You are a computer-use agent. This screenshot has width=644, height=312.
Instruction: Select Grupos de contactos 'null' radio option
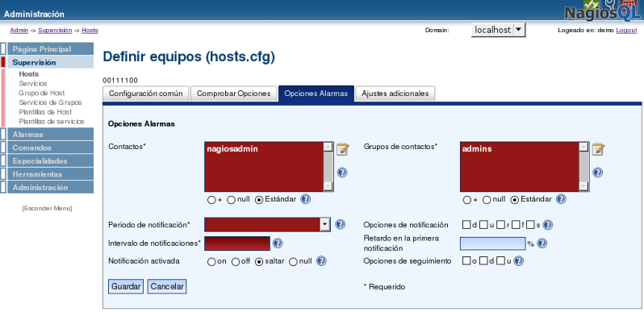[487, 200]
